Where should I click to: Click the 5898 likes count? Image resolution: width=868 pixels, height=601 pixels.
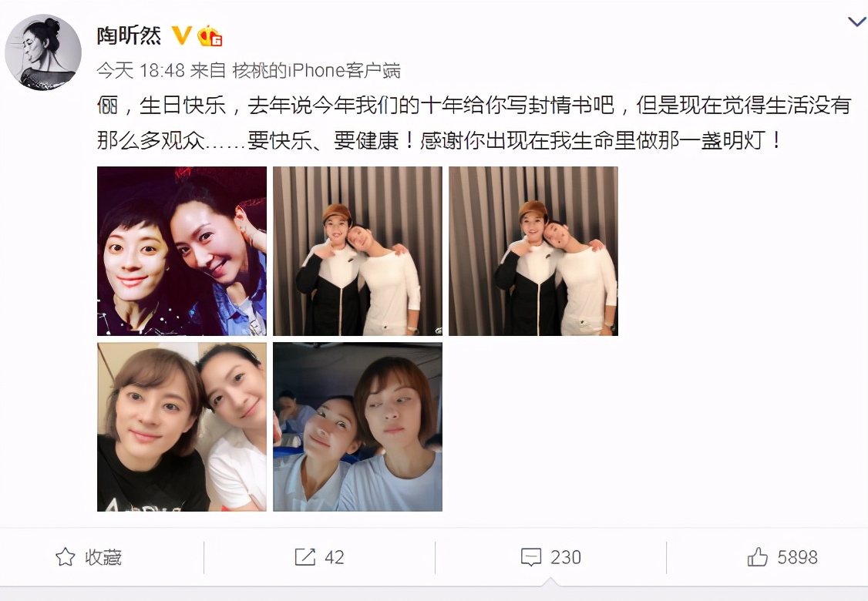(797, 557)
